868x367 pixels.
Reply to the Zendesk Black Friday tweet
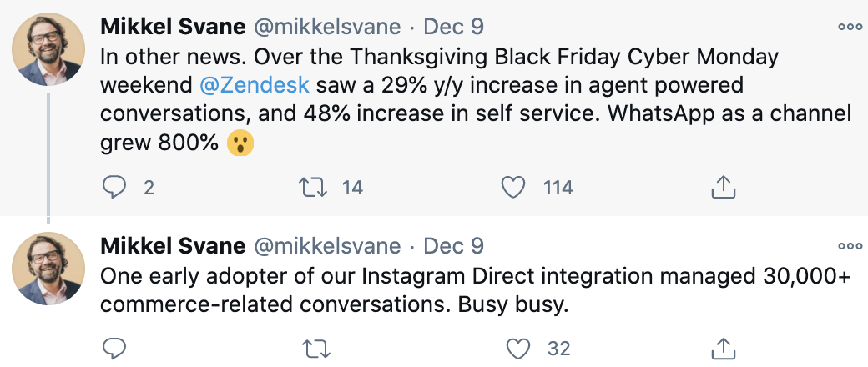point(114,188)
